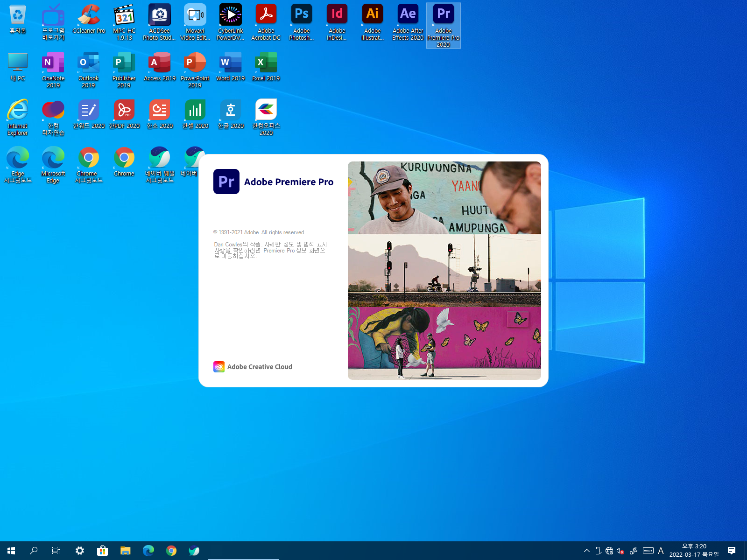The height and width of the screenshot is (560, 747).
Task: Open the 프로그램 바로가기 shortcut icon
Action: click(x=53, y=22)
